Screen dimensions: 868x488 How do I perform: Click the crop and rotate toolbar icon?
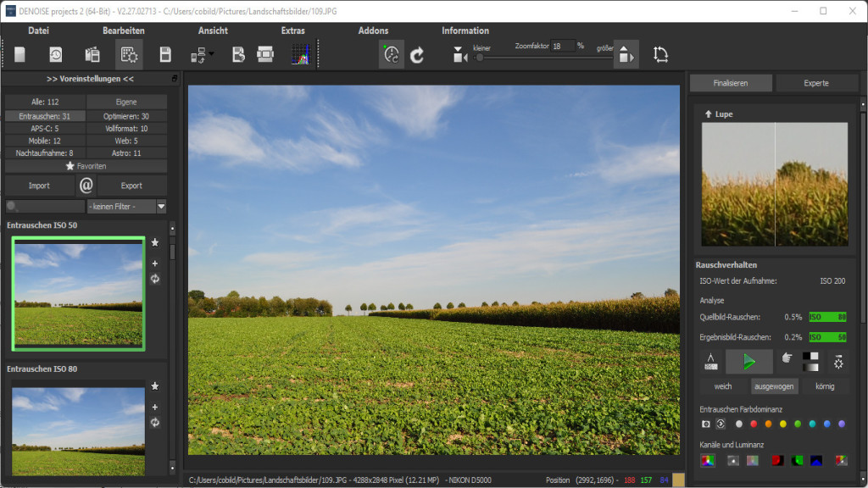(661, 55)
